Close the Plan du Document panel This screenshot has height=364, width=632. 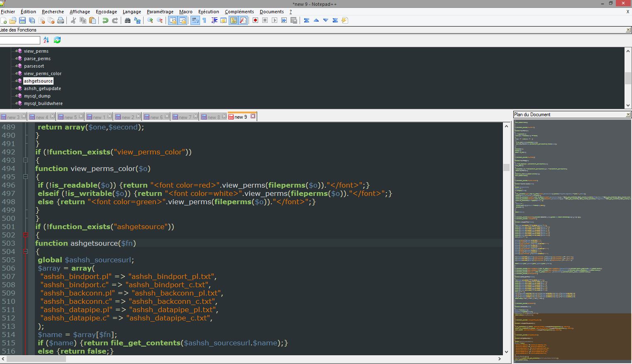628,115
